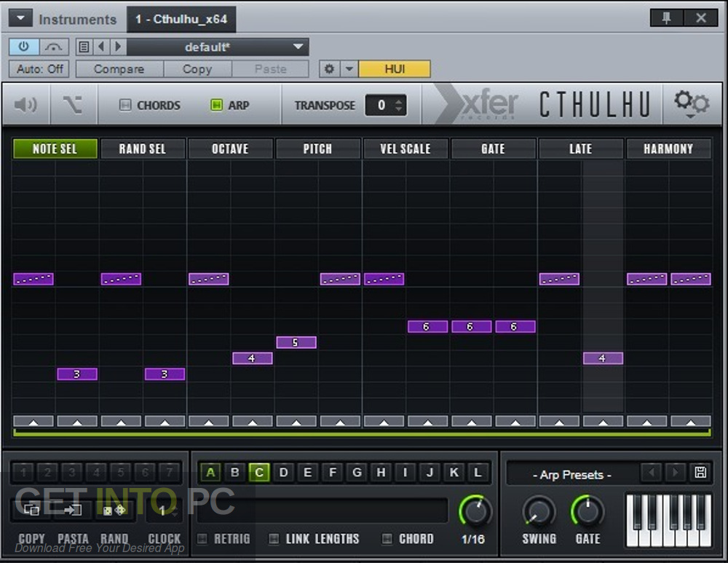Toggle the speaker audio icon
Screen dimensions: 728x563
click(x=26, y=105)
